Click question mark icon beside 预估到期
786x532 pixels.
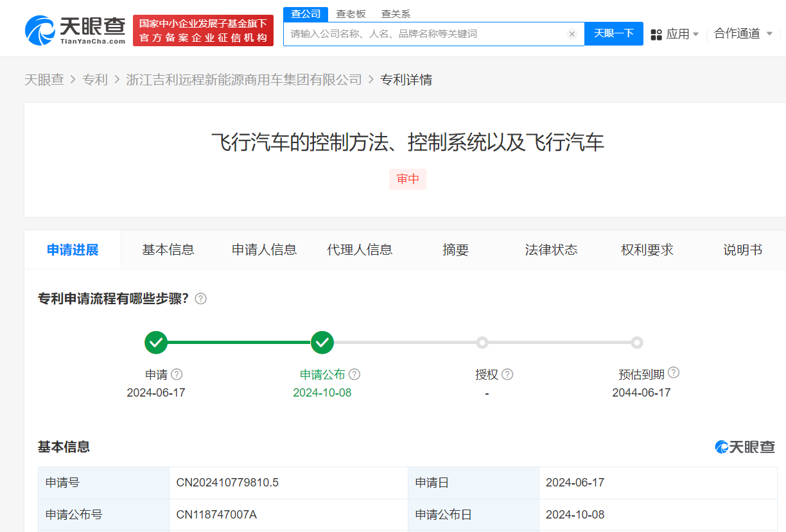(674, 372)
